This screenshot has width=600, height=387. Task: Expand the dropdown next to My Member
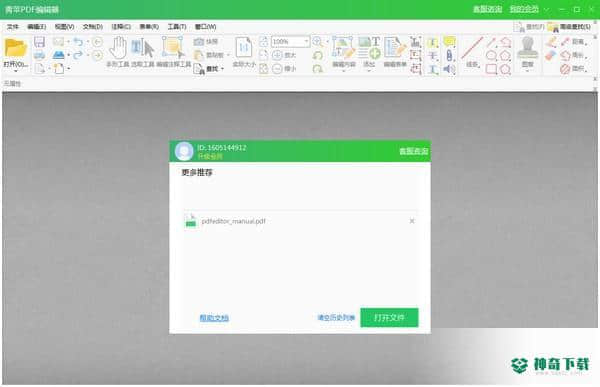[547, 9]
